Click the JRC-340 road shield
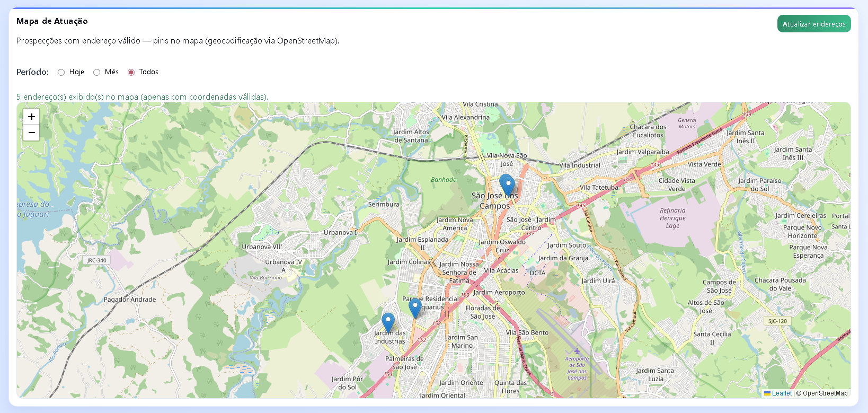The image size is (868, 413). tap(97, 260)
